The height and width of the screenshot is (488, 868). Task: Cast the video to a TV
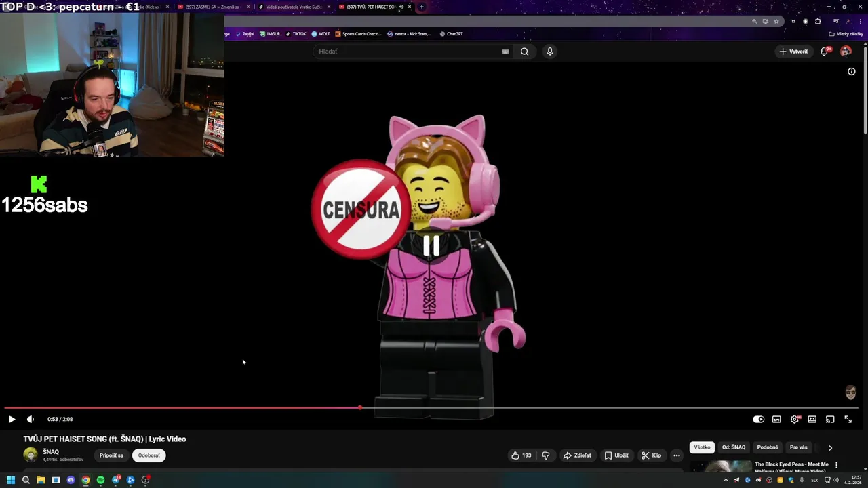829,419
